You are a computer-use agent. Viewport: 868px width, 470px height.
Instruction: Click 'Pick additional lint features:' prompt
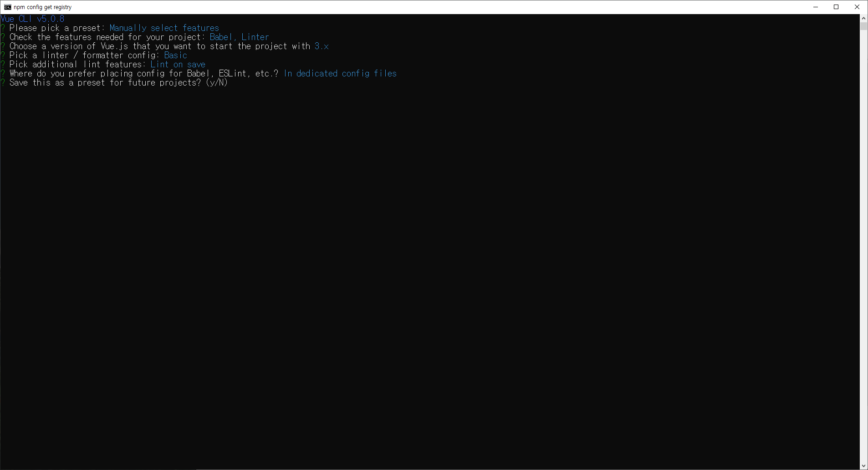tap(78, 64)
